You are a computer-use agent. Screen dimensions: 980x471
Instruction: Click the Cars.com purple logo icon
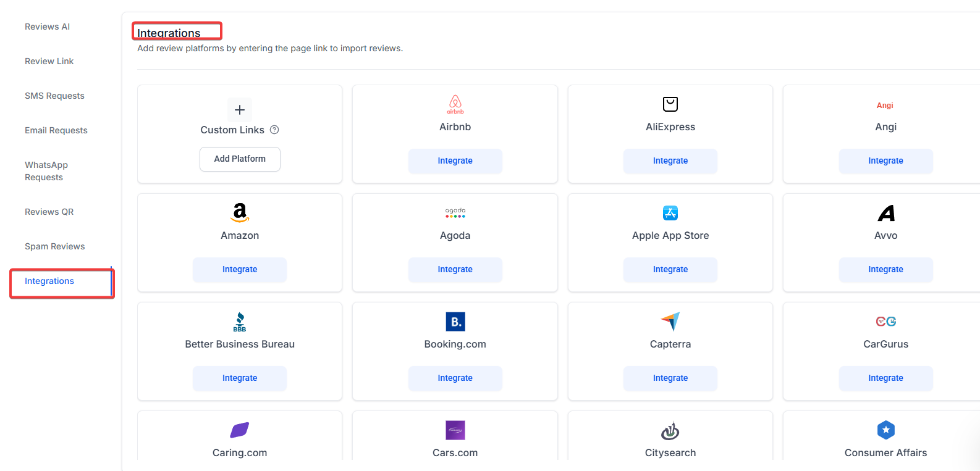[x=455, y=430]
